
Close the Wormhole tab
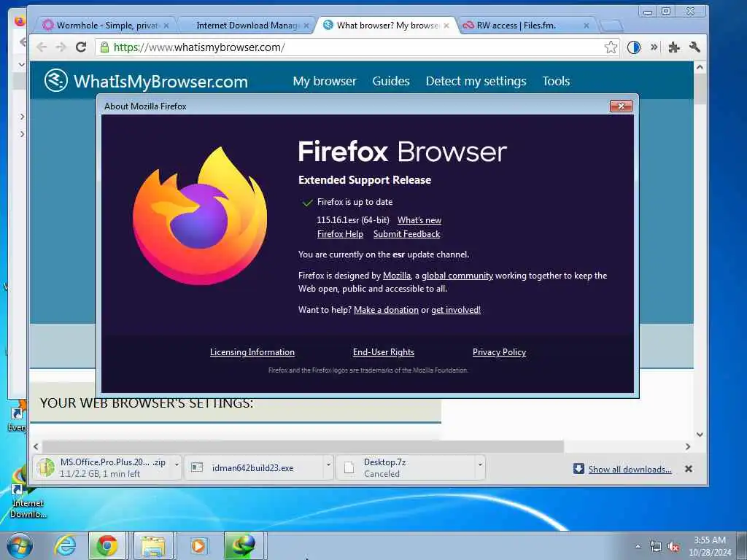pyautogui.click(x=166, y=26)
